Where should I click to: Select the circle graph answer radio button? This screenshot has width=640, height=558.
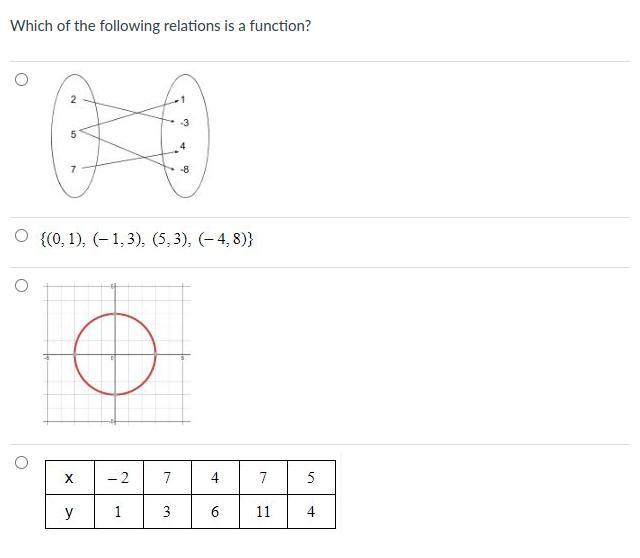21,286
